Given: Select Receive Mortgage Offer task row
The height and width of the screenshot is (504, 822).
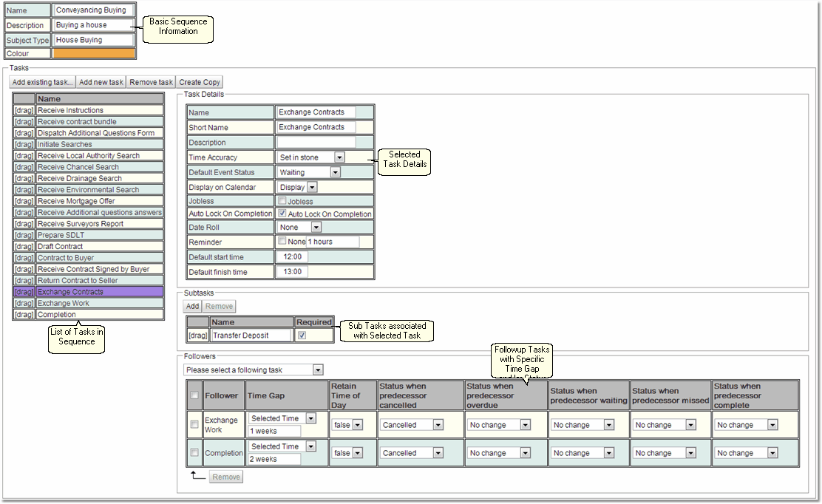Looking at the screenshot, I should point(99,201).
